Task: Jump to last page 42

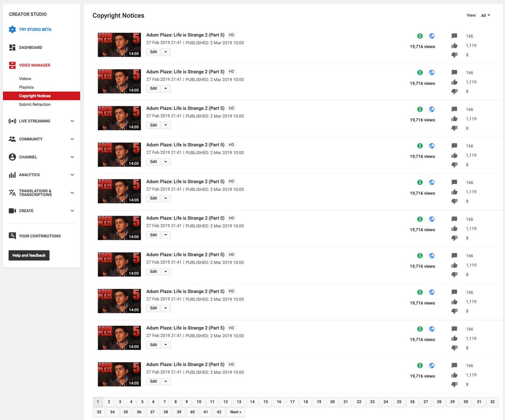Action: (219, 412)
